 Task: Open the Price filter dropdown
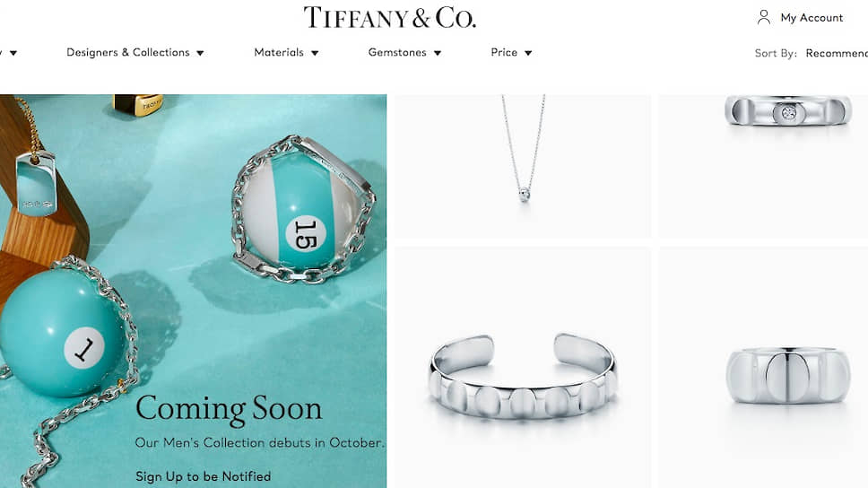pos(511,53)
